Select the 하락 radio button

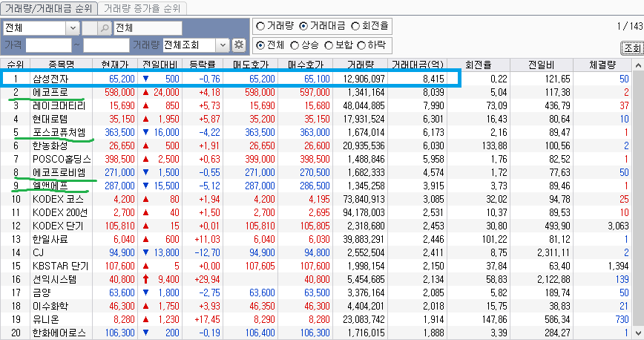[x=361, y=45]
